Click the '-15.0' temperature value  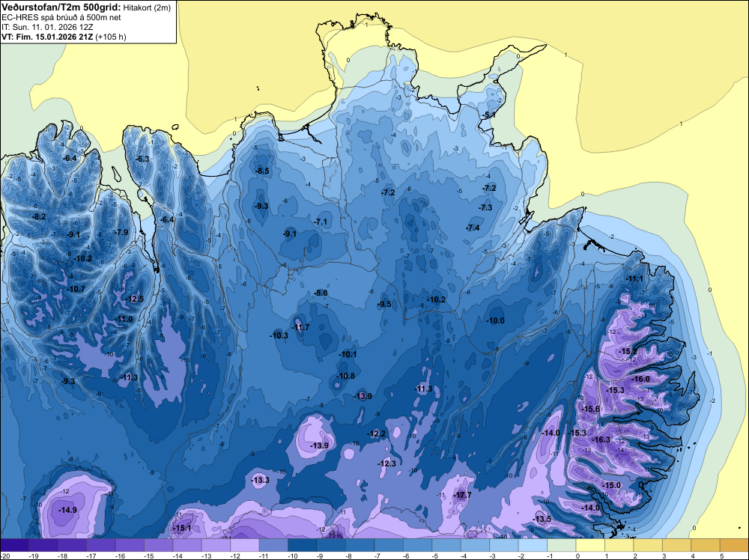[x=612, y=486]
